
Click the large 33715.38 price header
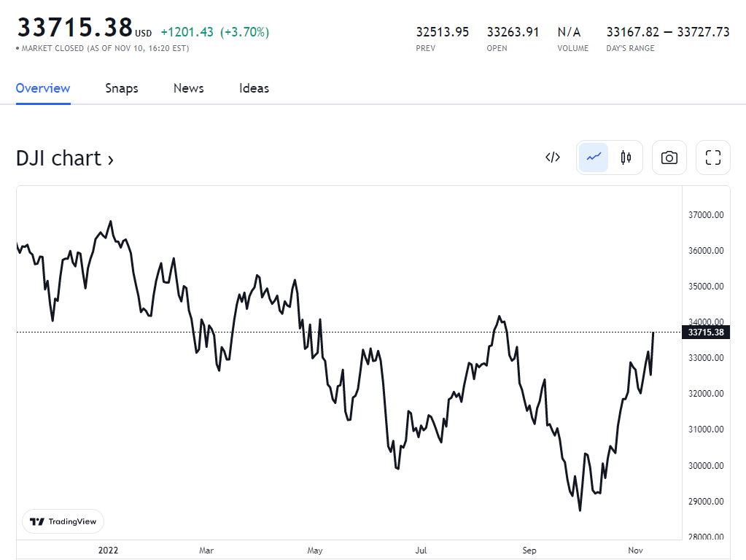click(x=75, y=28)
